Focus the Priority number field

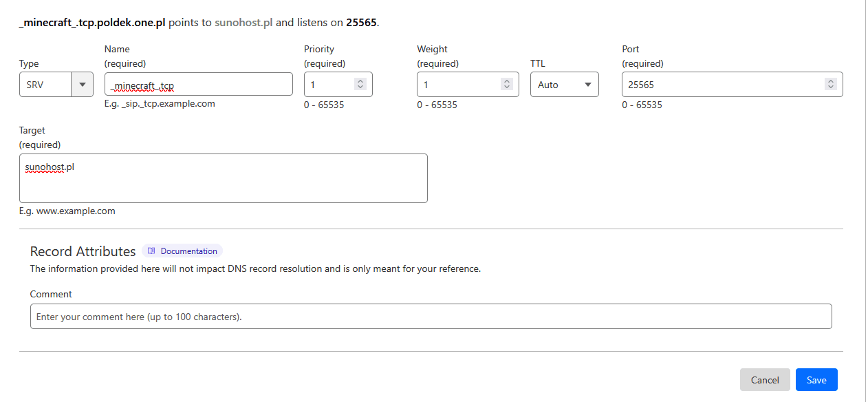tap(329, 85)
